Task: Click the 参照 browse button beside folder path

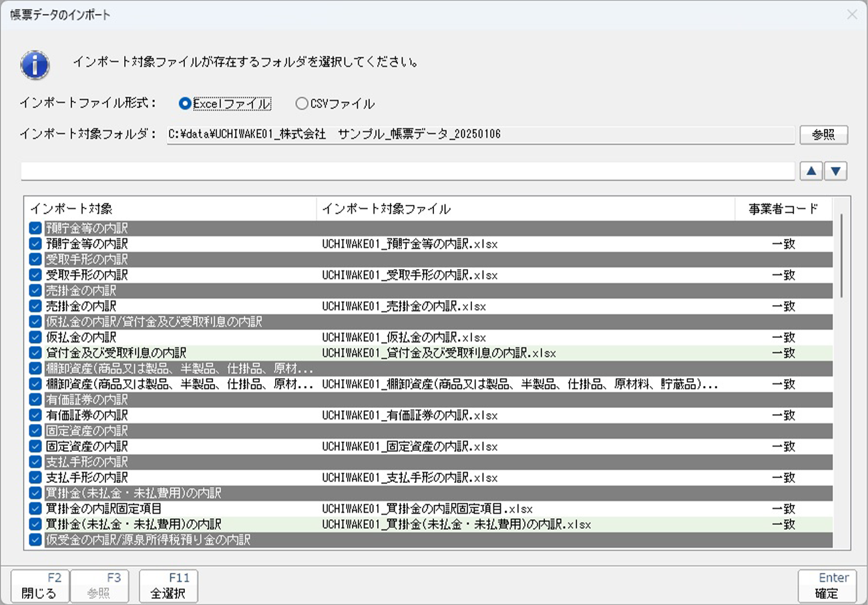Action: pos(823,135)
